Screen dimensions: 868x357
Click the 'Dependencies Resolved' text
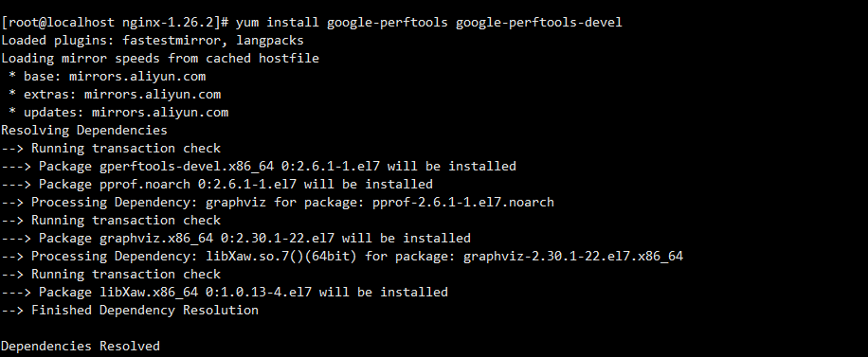click(81, 347)
